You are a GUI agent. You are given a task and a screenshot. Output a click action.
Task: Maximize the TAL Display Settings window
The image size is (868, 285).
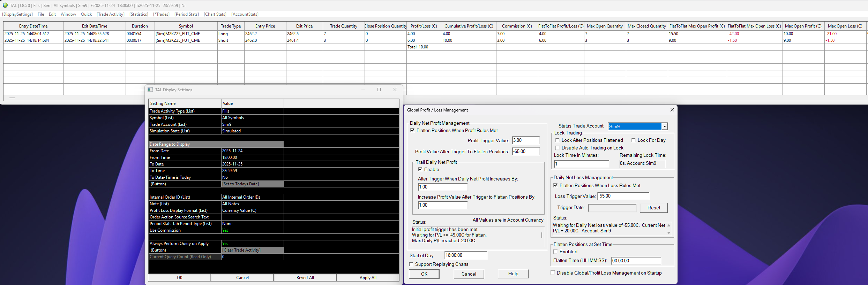(x=379, y=90)
